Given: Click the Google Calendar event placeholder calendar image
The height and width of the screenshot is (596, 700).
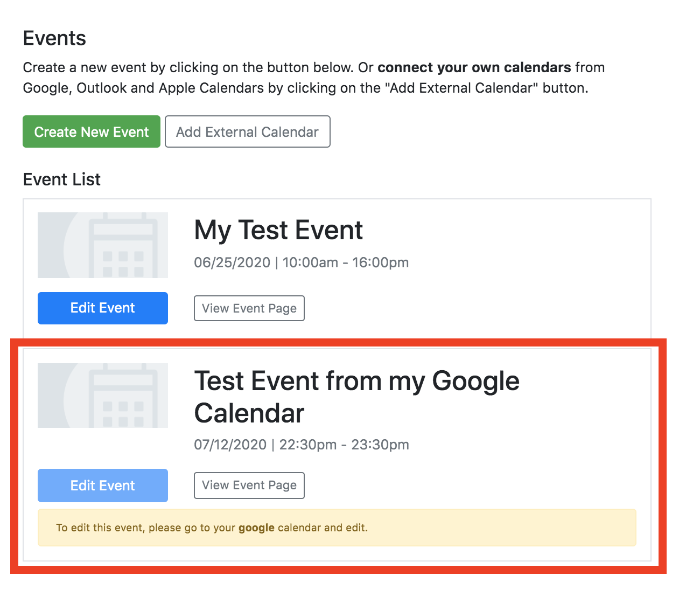Looking at the screenshot, I should click(x=103, y=396).
